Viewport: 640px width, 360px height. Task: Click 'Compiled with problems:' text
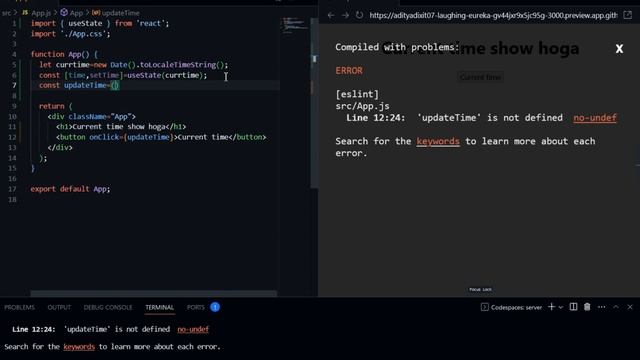tap(397, 47)
